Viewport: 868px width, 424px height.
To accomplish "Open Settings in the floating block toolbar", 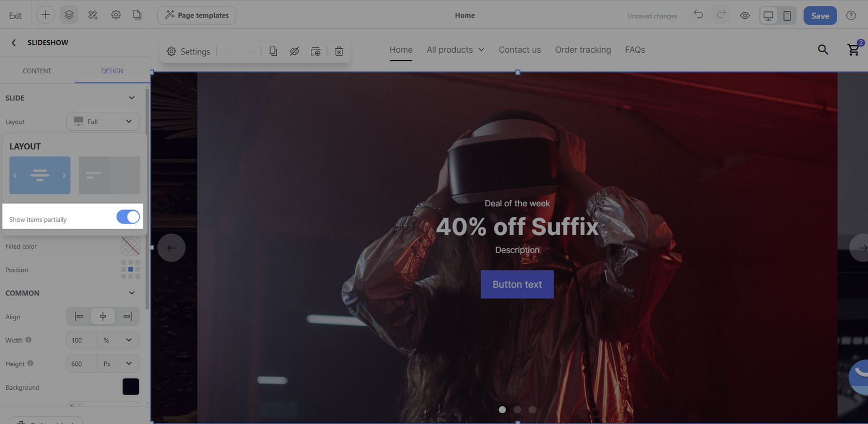I will (x=188, y=51).
